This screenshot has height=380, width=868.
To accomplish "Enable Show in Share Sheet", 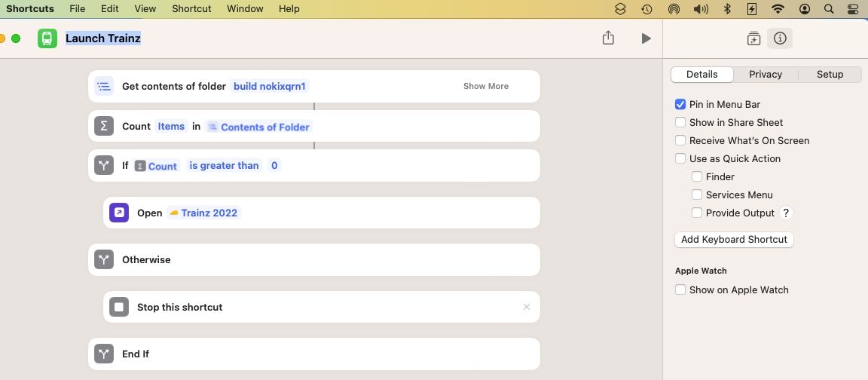I will click(680, 122).
